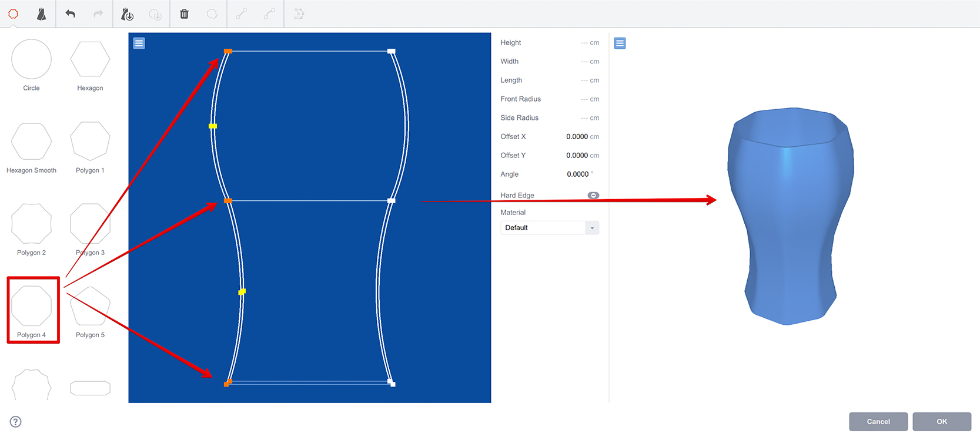This screenshot has height=437, width=980.
Task: Choose the Circle shape preset
Action: pos(32,60)
